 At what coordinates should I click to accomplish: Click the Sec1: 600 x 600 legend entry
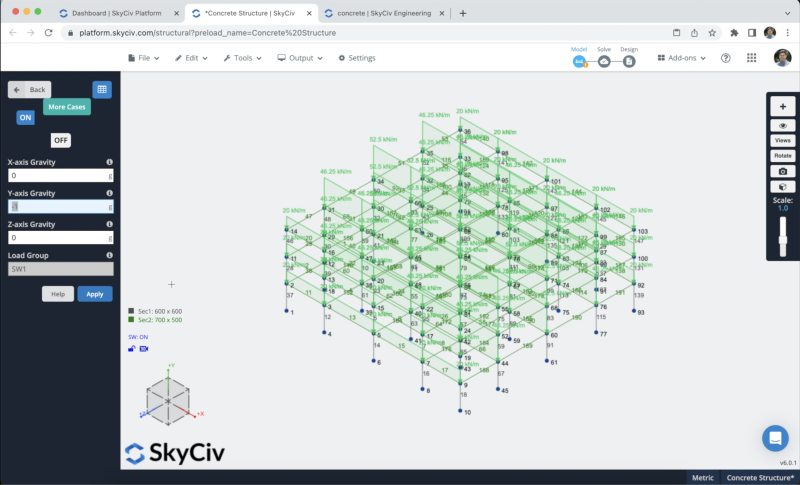(155, 311)
